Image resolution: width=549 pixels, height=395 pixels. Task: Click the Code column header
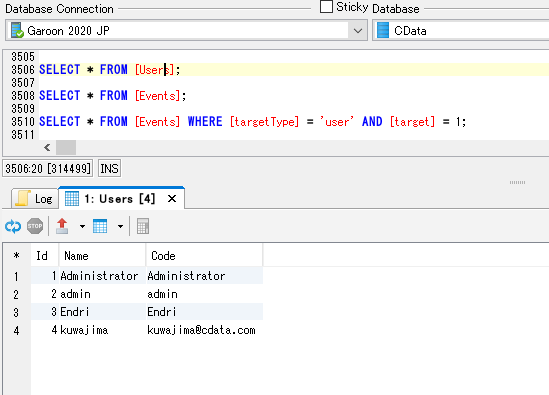pyautogui.click(x=204, y=256)
